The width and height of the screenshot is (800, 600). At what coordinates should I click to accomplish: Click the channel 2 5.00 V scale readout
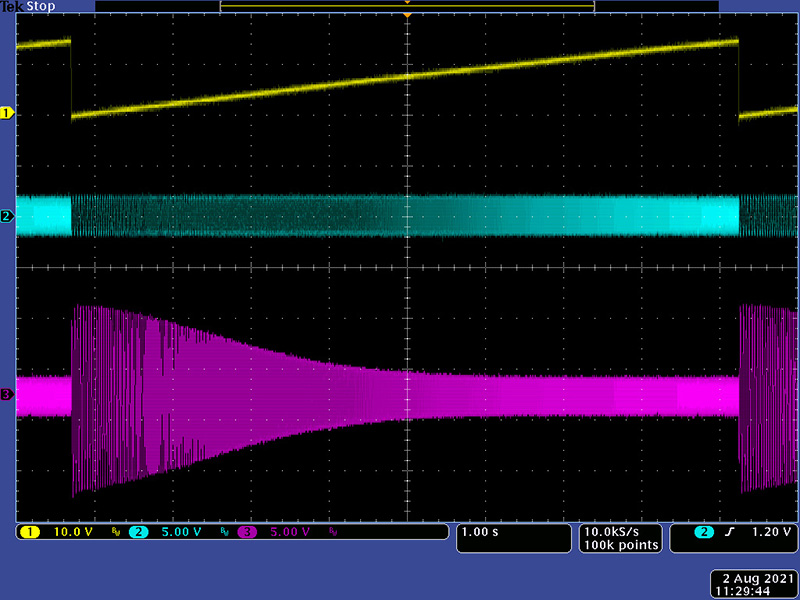click(x=181, y=532)
